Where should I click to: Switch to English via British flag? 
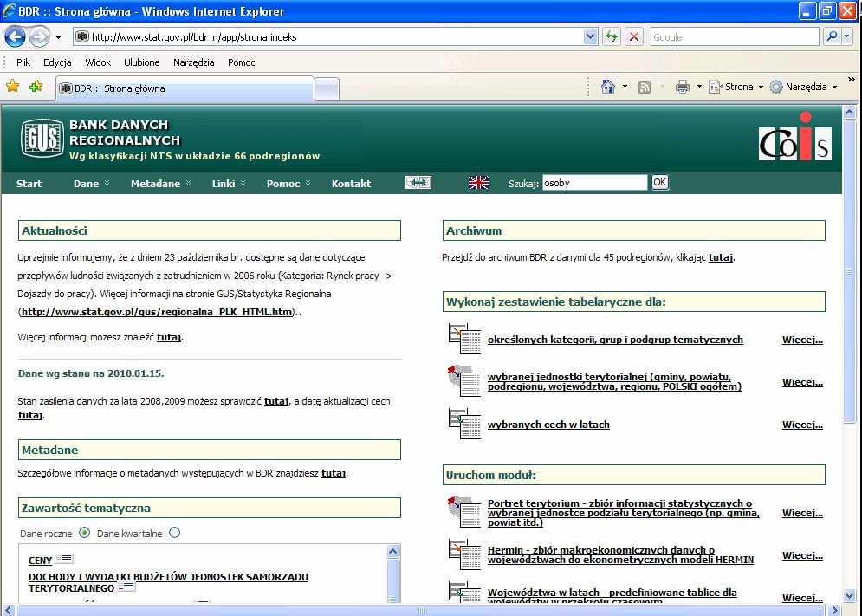(478, 183)
